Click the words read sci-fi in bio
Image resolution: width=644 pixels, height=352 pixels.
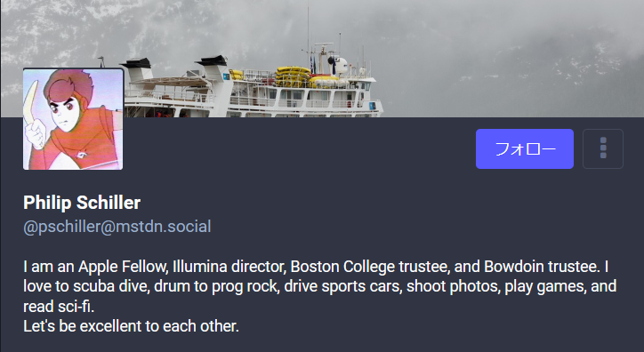click(x=58, y=307)
